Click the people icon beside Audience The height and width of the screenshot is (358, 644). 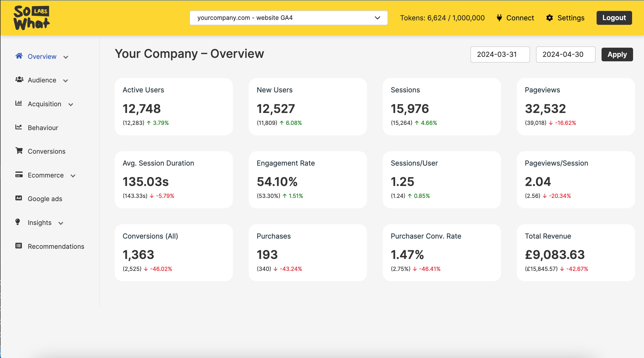pyautogui.click(x=19, y=79)
